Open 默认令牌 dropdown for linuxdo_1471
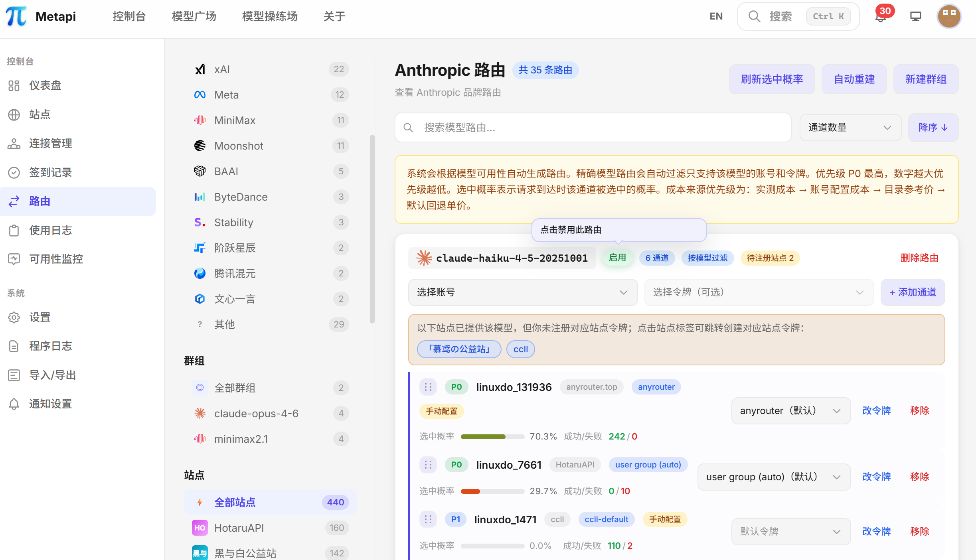The image size is (976, 560). (x=791, y=532)
